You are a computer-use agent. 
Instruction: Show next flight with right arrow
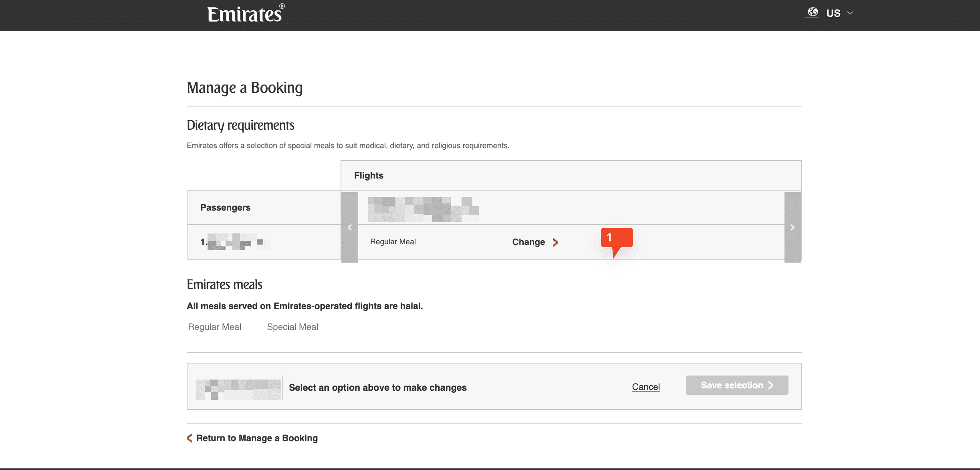(792, 227)
